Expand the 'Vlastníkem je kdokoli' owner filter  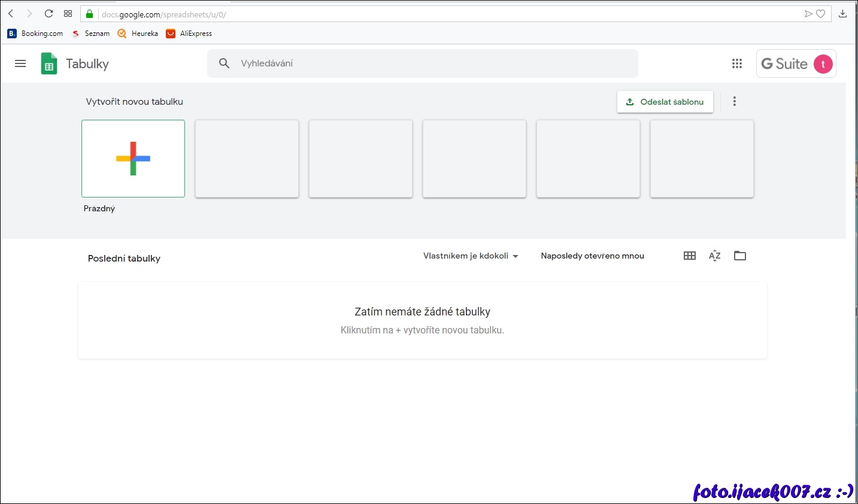tap(471, 256)
